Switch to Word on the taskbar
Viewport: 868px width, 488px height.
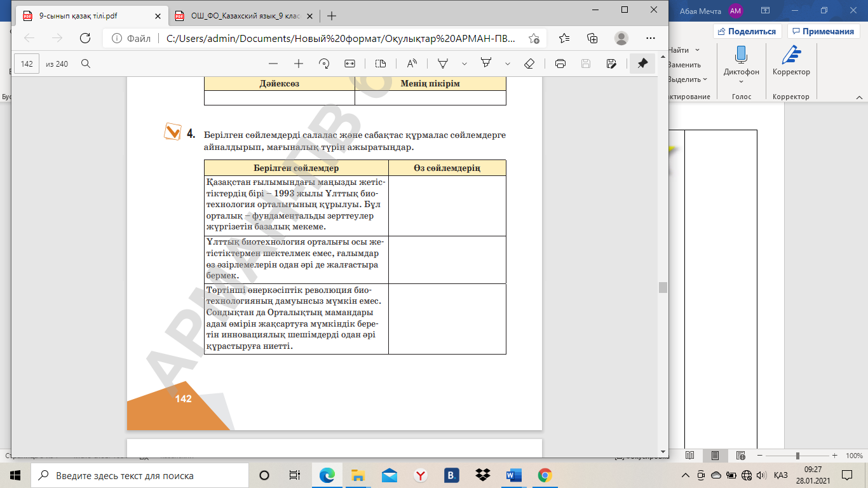pos(513,475)
